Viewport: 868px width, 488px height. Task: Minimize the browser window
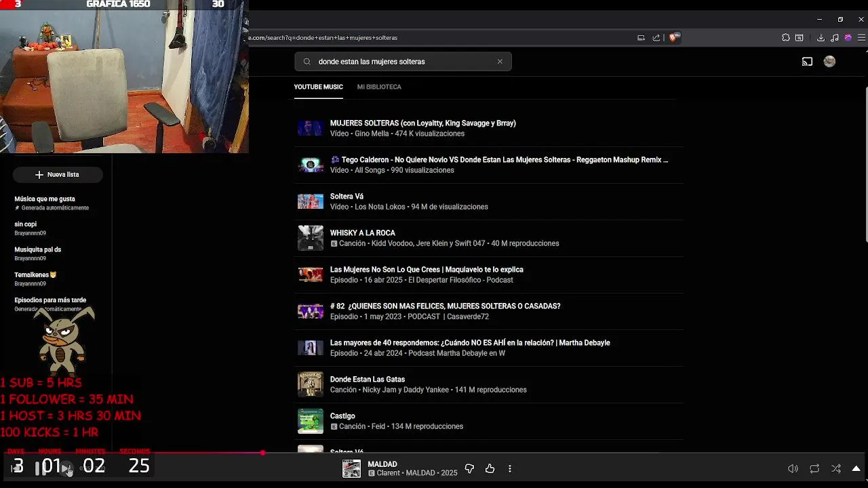click(x=819, y=19)
